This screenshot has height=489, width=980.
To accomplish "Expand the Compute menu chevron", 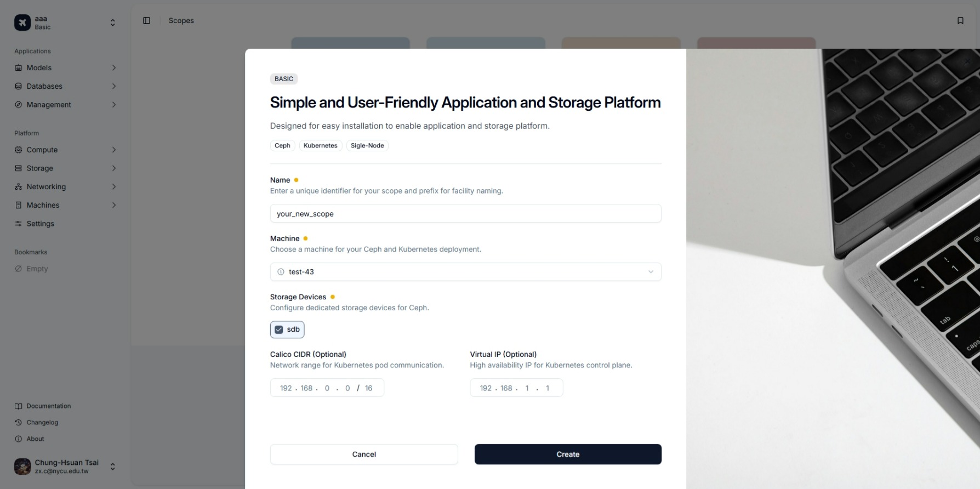I will click(x=114, y=150).
